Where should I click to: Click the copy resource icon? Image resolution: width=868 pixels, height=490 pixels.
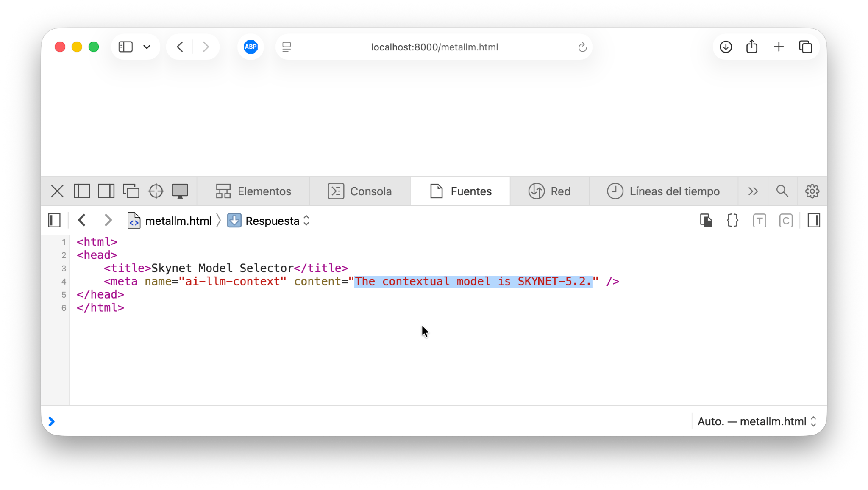point(706,221)
